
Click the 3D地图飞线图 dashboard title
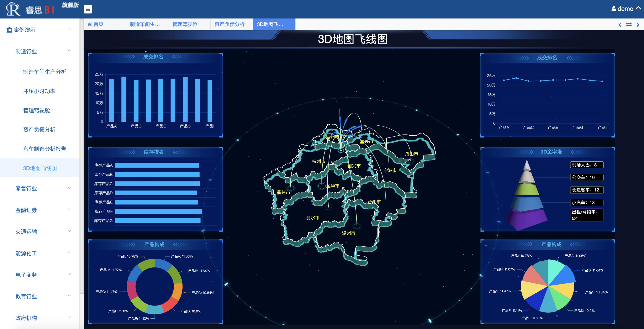[352, 39]
